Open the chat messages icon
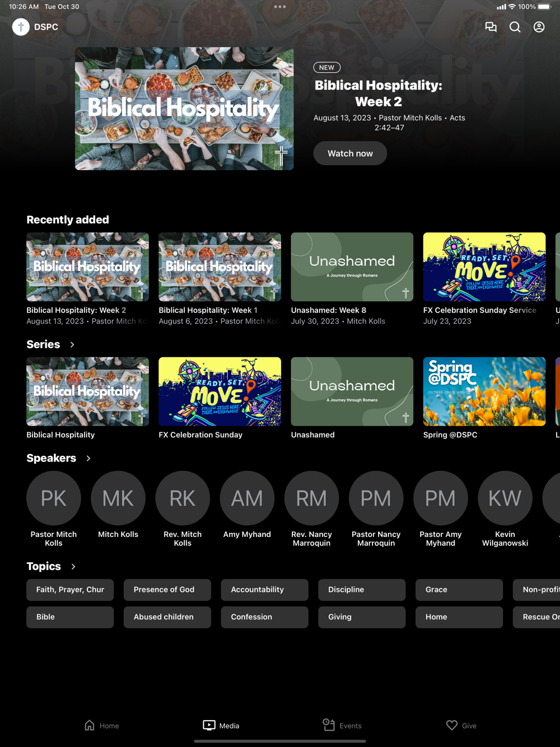Screen dimensions: 560x747 click(491, 27)
